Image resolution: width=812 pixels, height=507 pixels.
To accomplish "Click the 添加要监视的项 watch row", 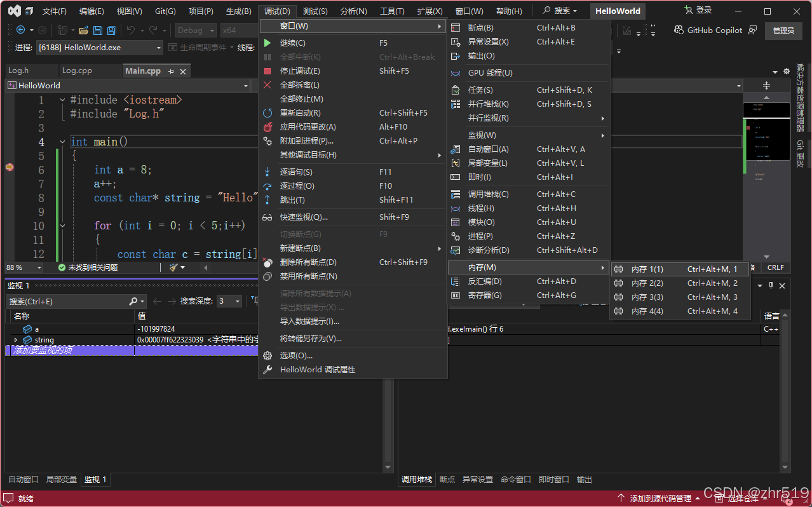I will 44,349.
